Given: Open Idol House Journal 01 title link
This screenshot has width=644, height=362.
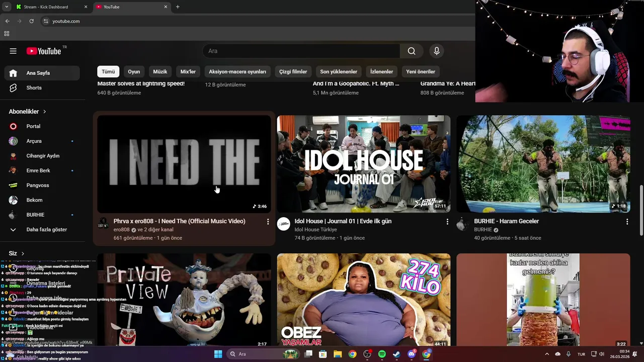Looking at the screenshot, I should [x=343, y=221].
